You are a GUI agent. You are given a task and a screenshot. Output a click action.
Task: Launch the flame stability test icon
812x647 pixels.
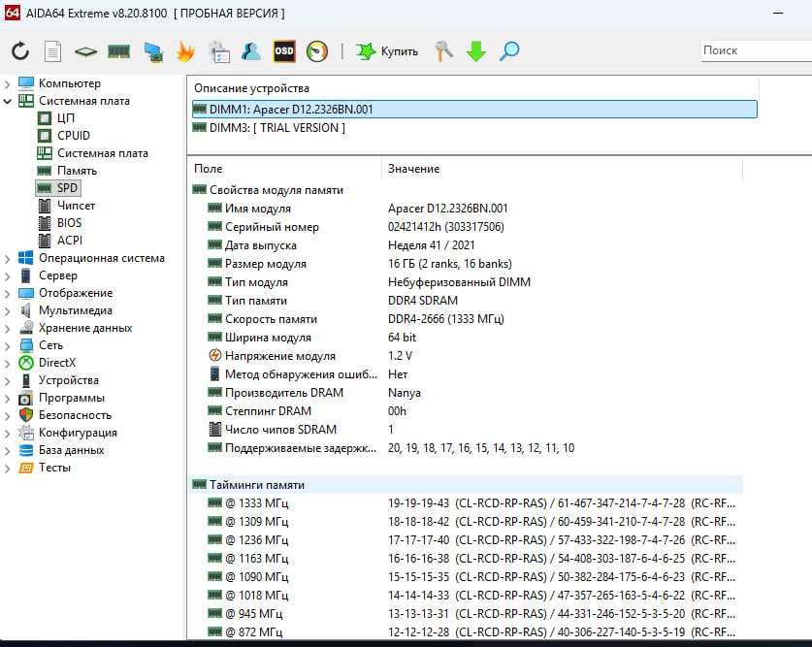(x=185, y=50)
